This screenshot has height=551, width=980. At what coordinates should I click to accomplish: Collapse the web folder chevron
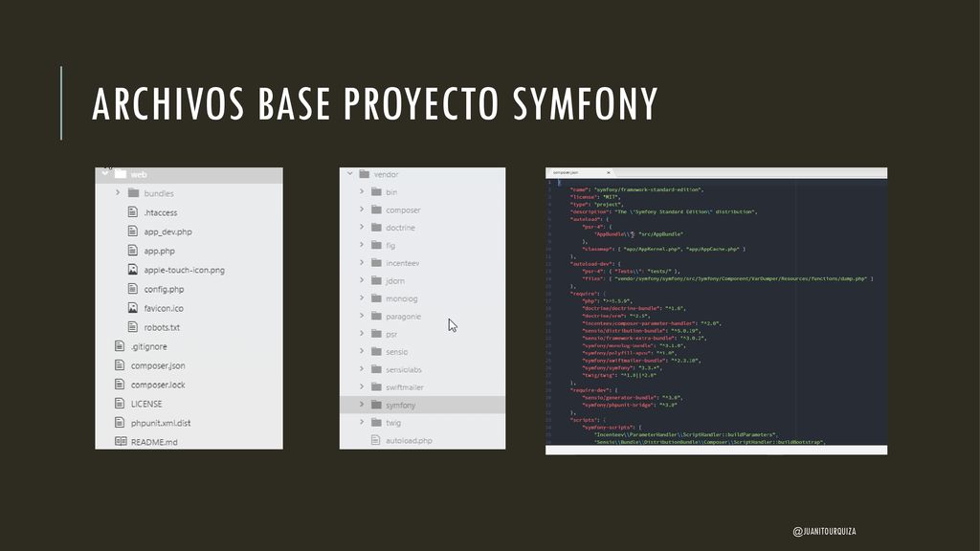(105, 172)
